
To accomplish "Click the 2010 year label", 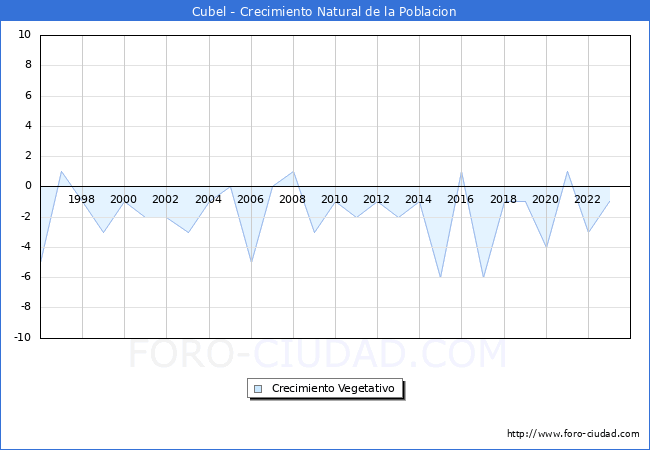I will (x=334, y=199).
